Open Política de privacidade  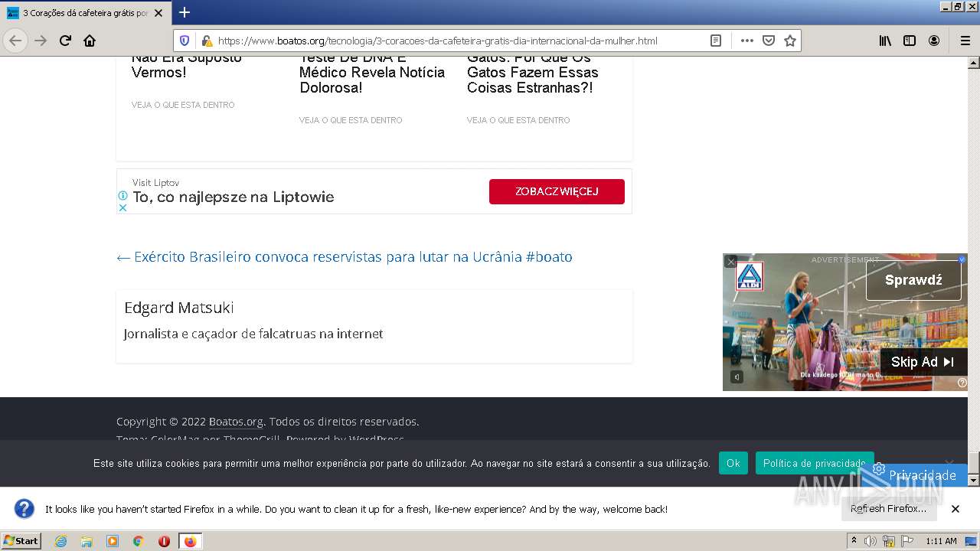(815, 463)
